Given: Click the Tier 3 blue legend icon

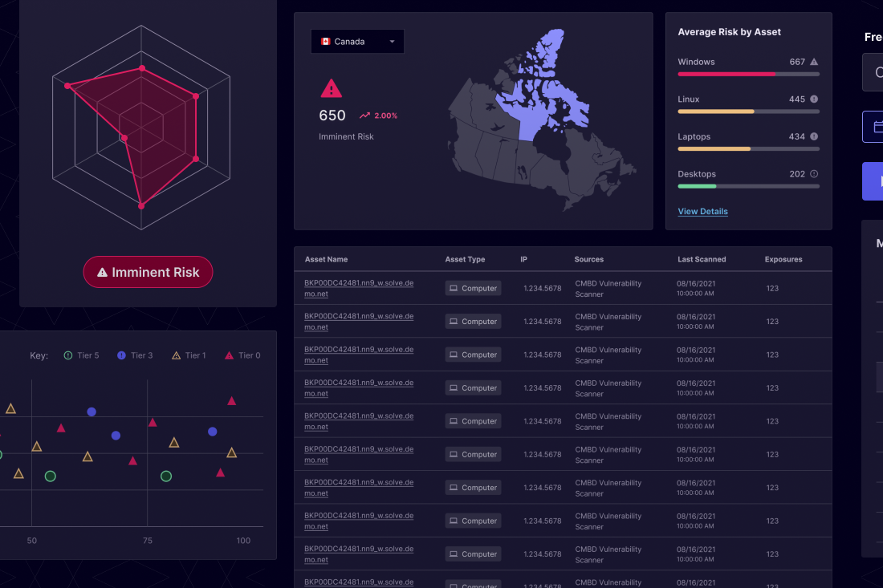Looking at the screenshot, I should click(122, 355).
